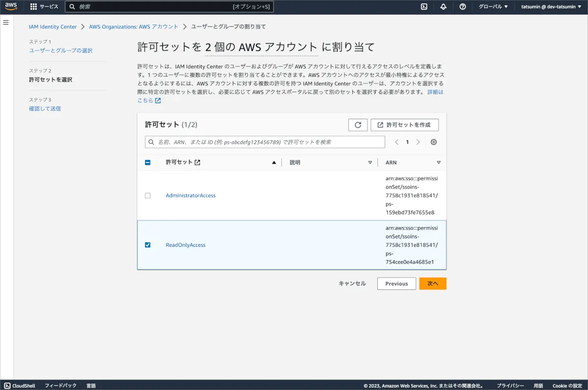Expand the tatsumin @ dev-tatsumin account menu

pyautogui.click(x=551, y=7)
